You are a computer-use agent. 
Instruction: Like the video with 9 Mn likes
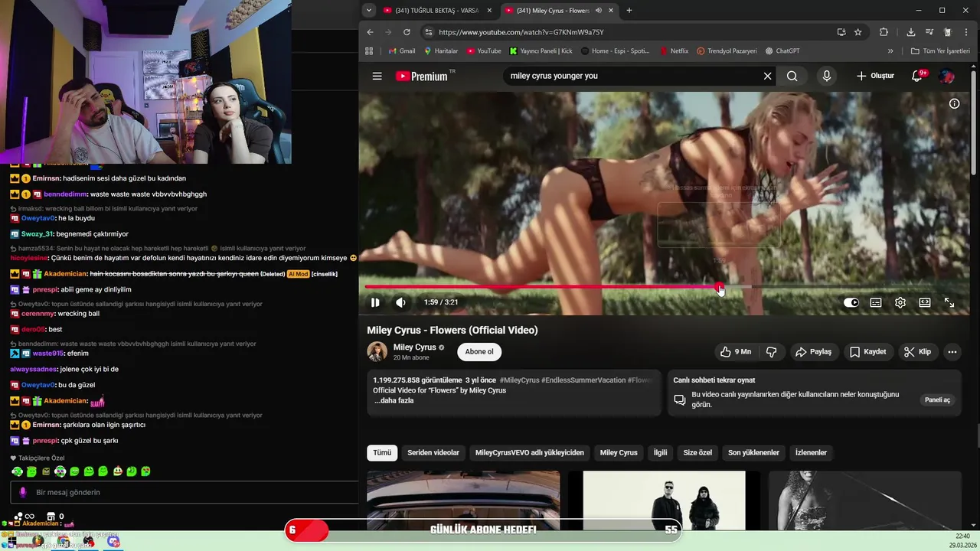click(735, 352)
